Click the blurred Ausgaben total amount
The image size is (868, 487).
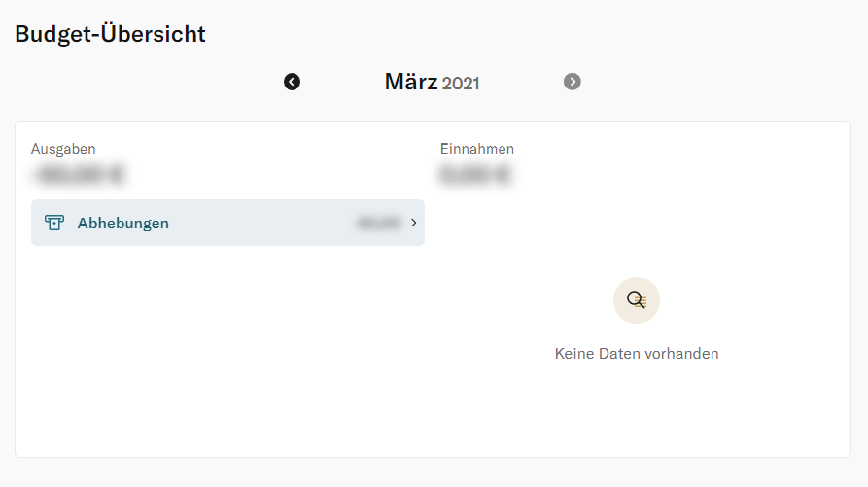[78, 174]
